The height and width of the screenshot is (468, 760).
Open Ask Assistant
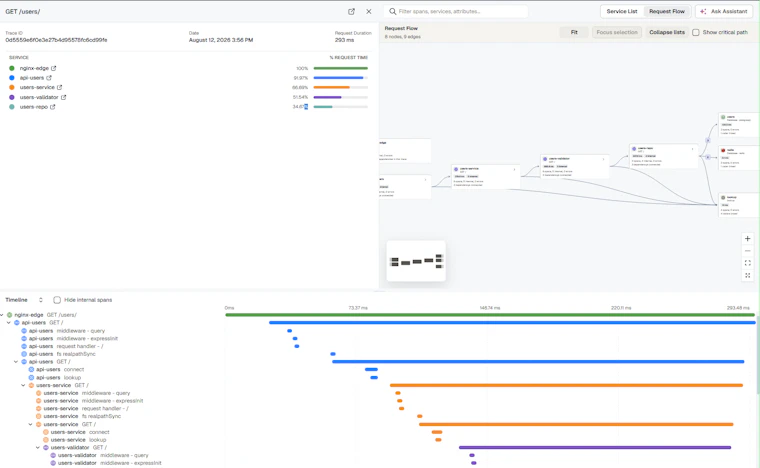pos(725,11)
